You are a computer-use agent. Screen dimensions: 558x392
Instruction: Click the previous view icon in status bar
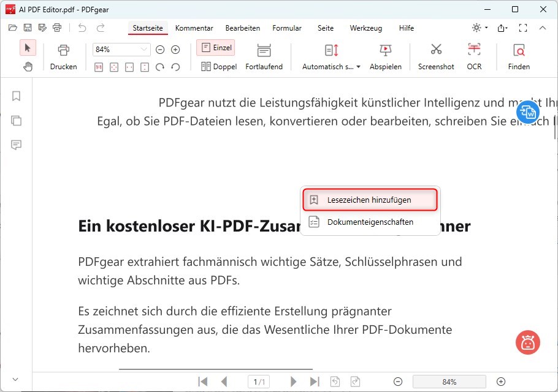click(x=335, y=382)
